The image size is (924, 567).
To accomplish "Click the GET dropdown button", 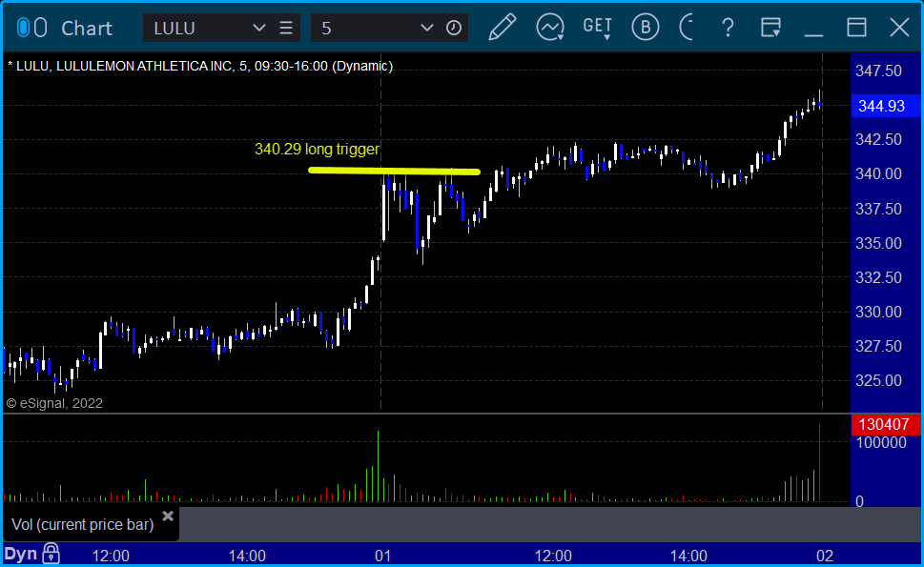I will 598,28.
